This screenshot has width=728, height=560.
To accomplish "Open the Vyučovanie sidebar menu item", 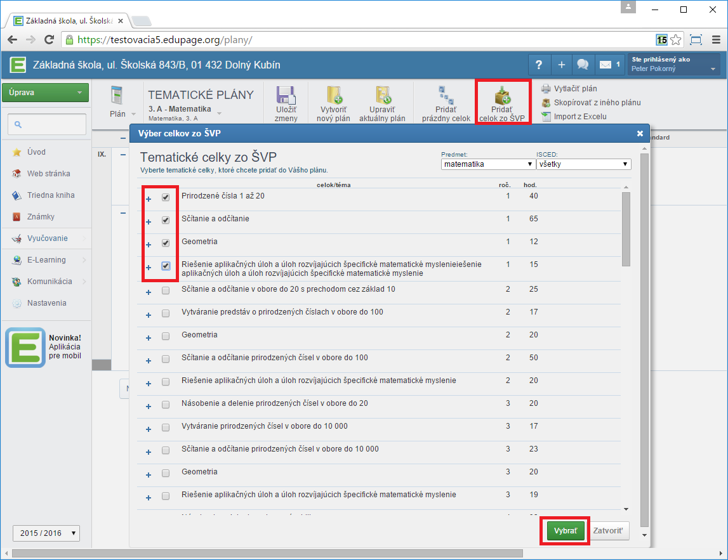I will [x=47, y=238].
